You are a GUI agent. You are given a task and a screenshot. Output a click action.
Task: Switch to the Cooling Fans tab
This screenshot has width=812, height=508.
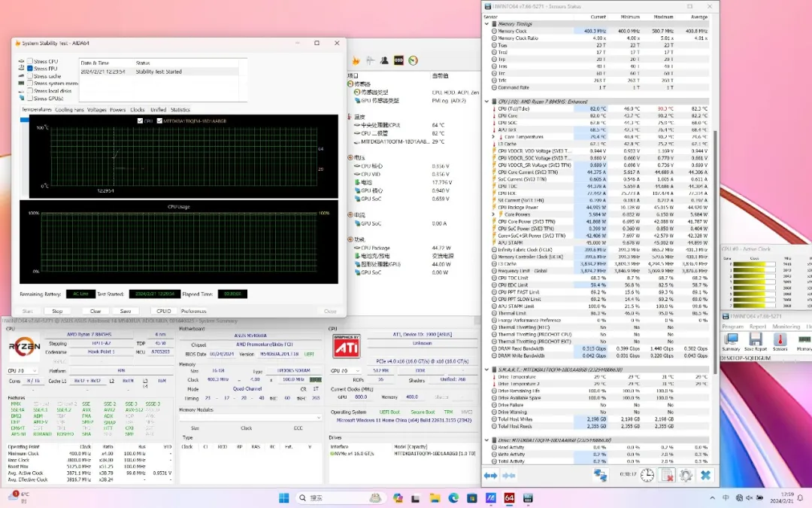point(69,110)
